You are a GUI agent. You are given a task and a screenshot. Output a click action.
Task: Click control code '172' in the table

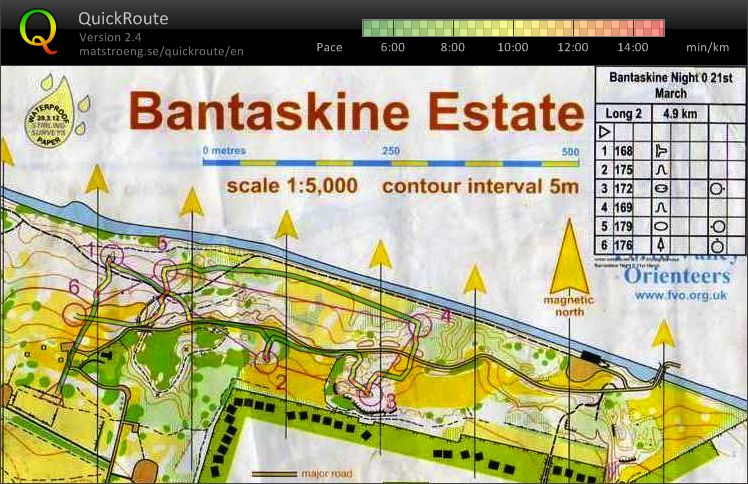(x=623, y=189)
